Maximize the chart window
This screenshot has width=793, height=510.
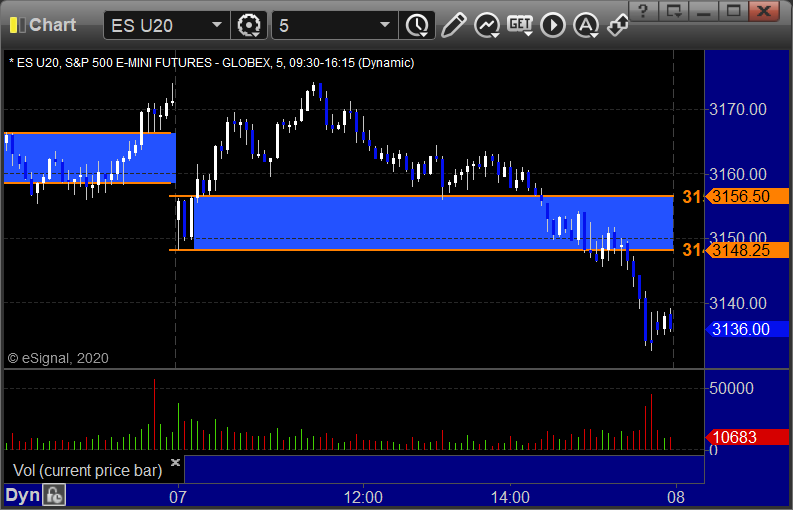click(x=733, y=10)
